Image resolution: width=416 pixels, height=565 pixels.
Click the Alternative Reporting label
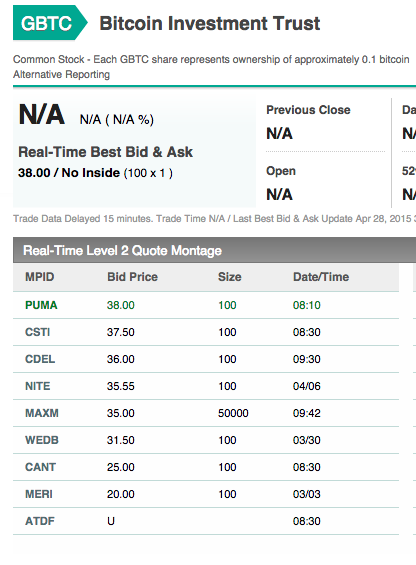click(x=61, y=74)
